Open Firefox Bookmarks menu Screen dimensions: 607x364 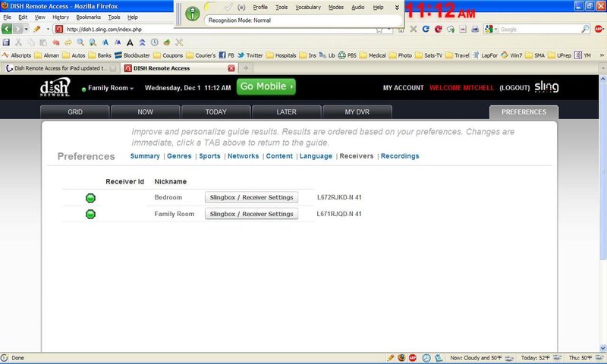click(88, 17)
